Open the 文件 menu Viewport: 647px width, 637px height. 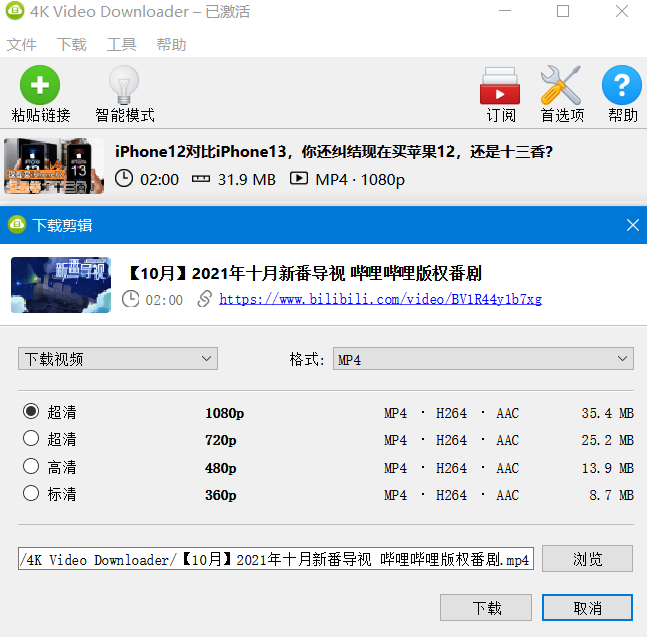(21, 44)
